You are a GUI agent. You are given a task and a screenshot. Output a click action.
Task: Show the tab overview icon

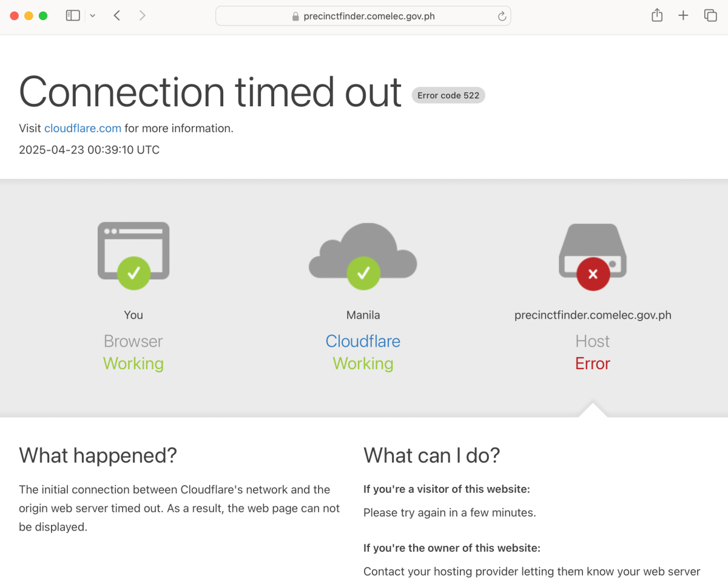coord(710,16)
